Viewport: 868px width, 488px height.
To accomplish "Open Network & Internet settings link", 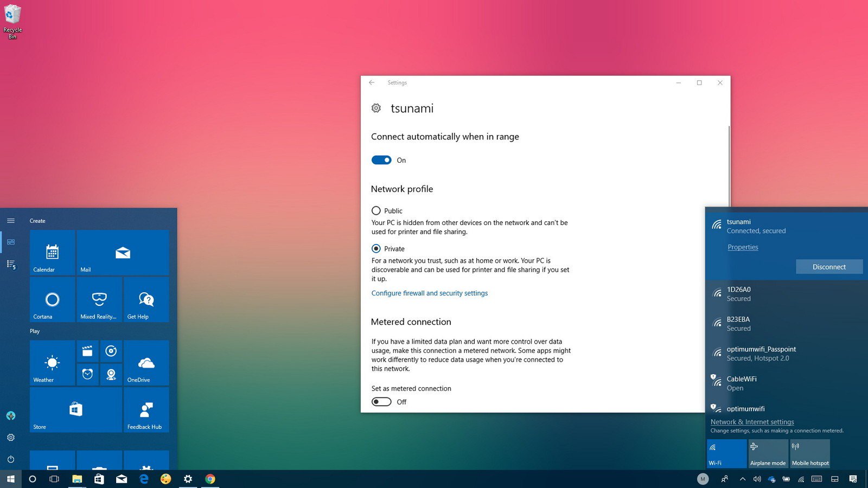I will pos(752,421).
